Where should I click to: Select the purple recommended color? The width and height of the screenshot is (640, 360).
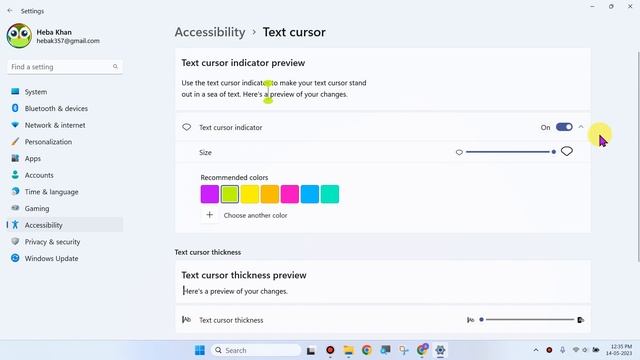coord(210,194)
